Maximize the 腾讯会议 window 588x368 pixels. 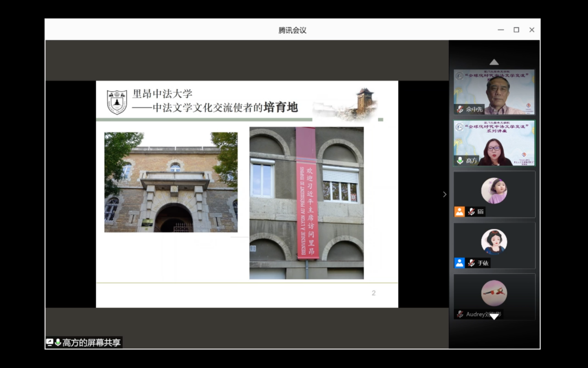pyautogui.click(x=516, y=30)
